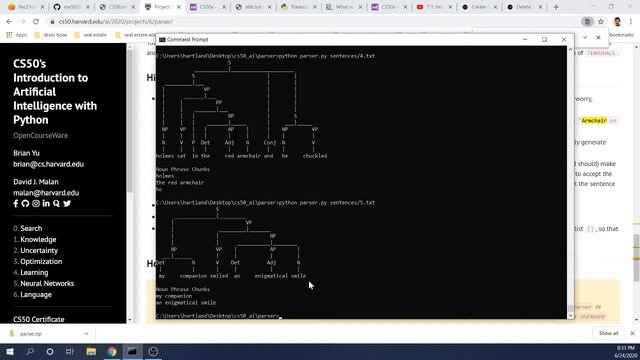Click the lock icon in address bar
Image resolution: width=640 pixels, height=360 pixels.
pyautogui.click(x=52, y=22)
